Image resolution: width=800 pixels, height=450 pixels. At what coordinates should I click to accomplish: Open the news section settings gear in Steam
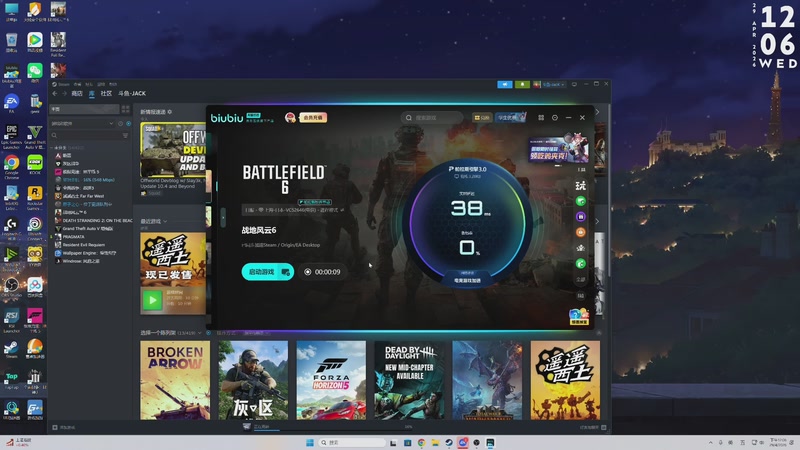pyautogui.click(x=170, y=112)
